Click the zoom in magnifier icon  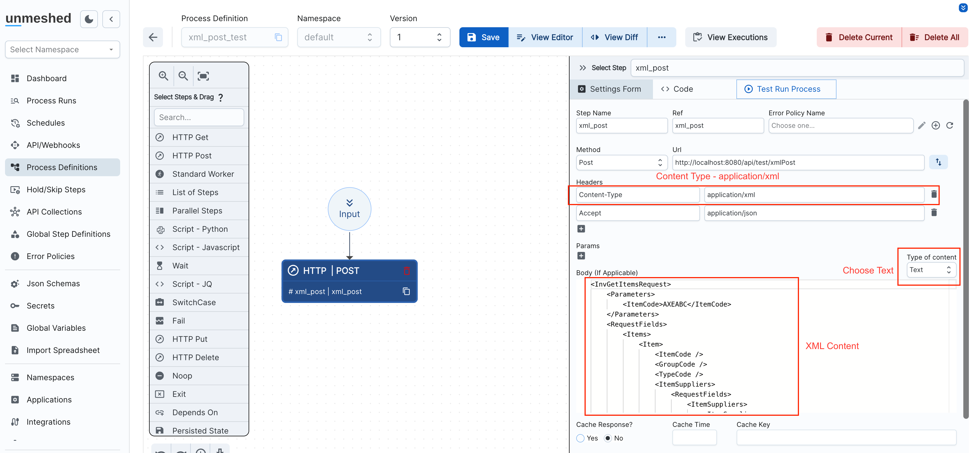coord(163,76)
